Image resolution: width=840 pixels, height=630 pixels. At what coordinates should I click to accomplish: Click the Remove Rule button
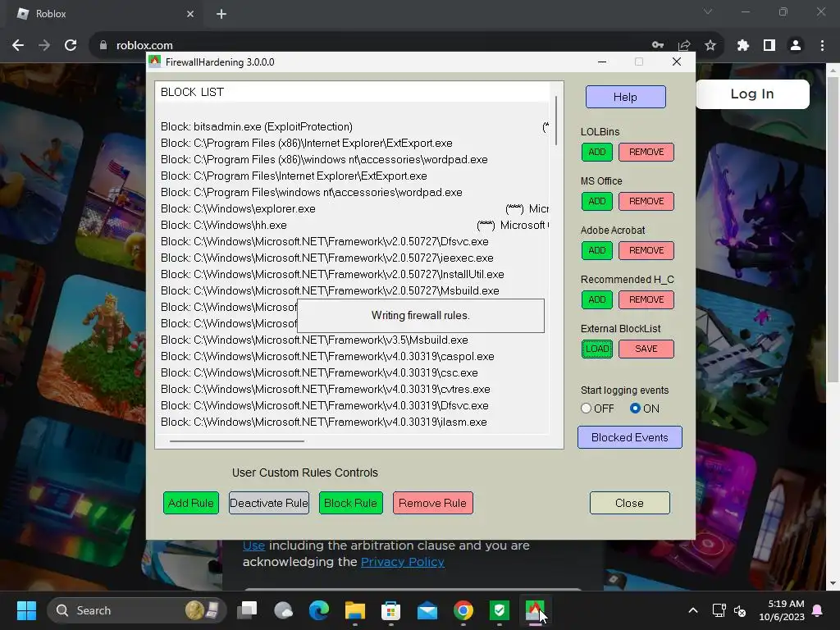click(433, 503)
